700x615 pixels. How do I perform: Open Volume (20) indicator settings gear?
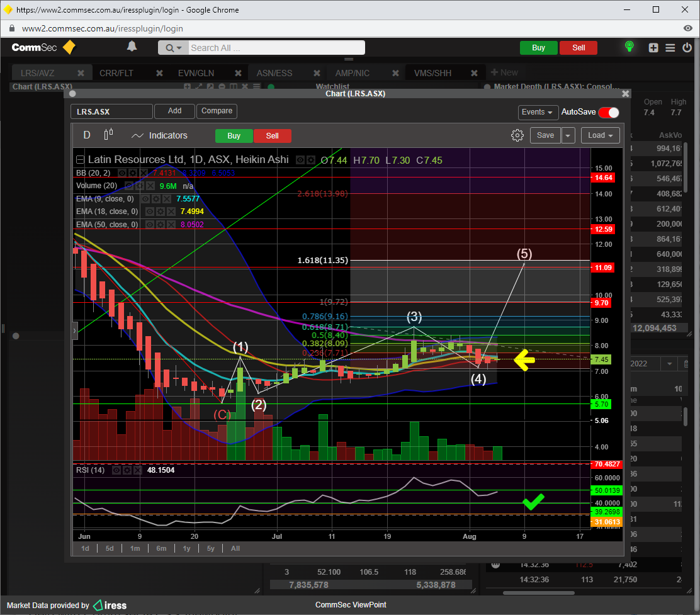(140, 186)
